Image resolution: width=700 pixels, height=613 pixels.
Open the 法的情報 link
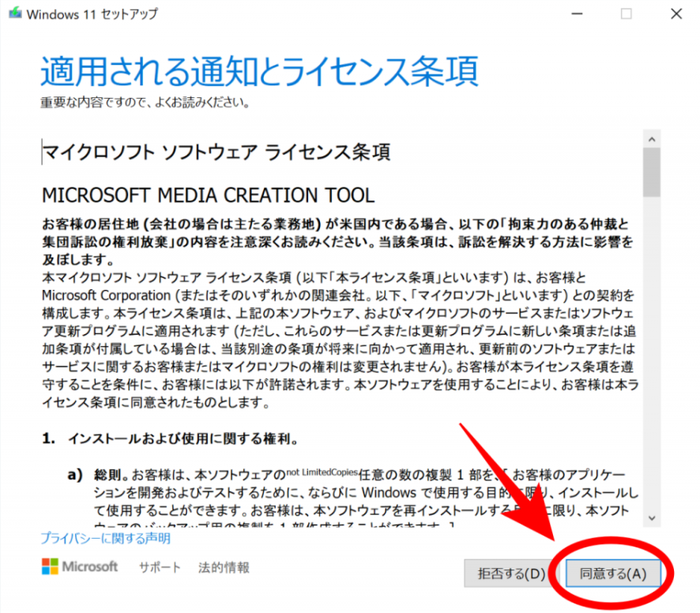click(x=224, y=567)
